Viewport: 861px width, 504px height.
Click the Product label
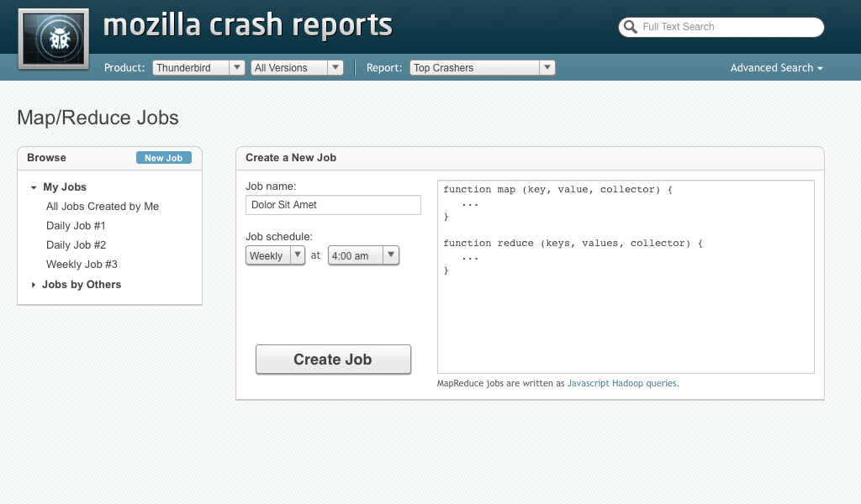click(x=124, y=68)
